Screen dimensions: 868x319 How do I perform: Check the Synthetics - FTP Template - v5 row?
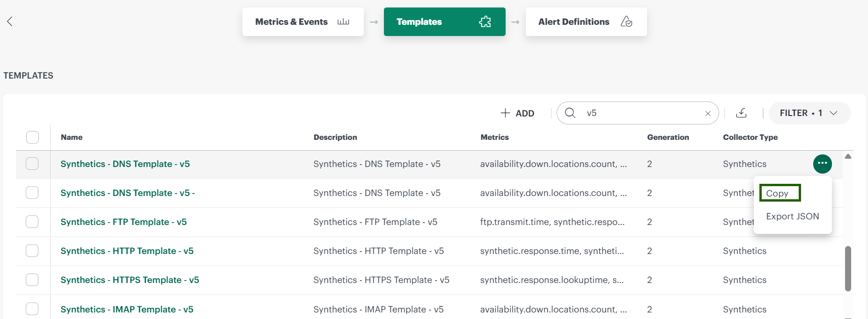coord(32,222)
